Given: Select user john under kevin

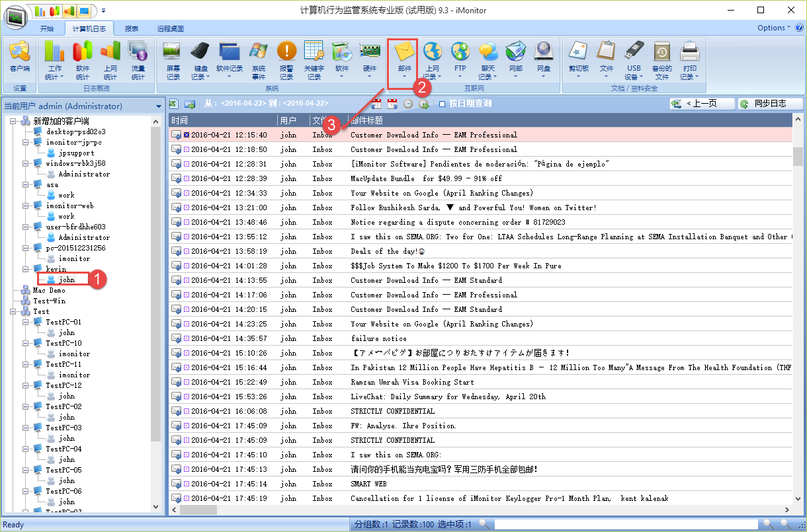Looking at the screenshot, I should point(67,280).
